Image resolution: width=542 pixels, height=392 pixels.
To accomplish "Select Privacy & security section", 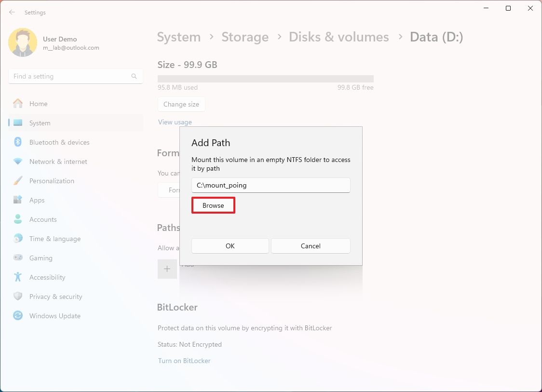I will (x=56, y=296).
